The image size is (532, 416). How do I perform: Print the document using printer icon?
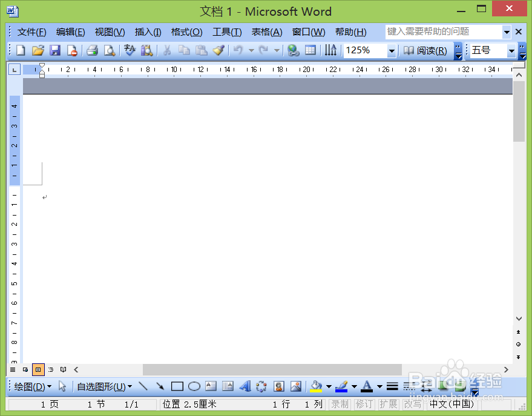(92, 50)
